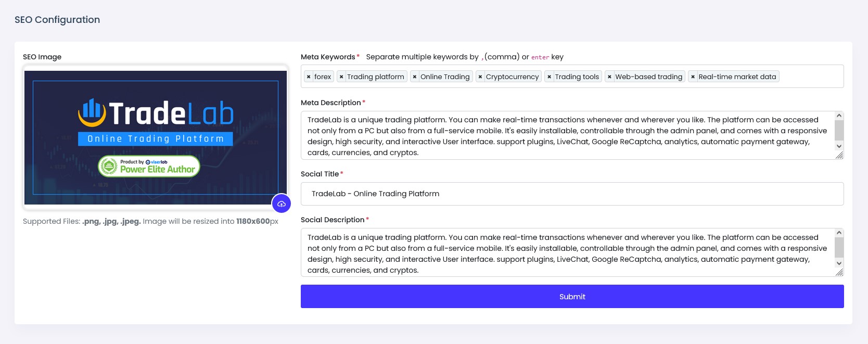
Task: Remove the Trading platform keyword tag
Action: coord(341,77)
